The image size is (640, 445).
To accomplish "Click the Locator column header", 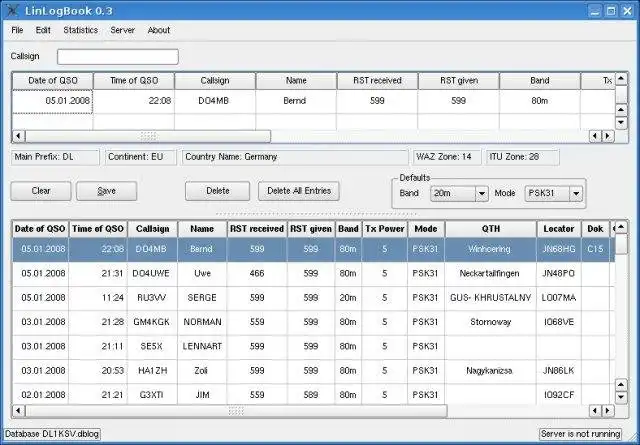I will coord(559,229).
